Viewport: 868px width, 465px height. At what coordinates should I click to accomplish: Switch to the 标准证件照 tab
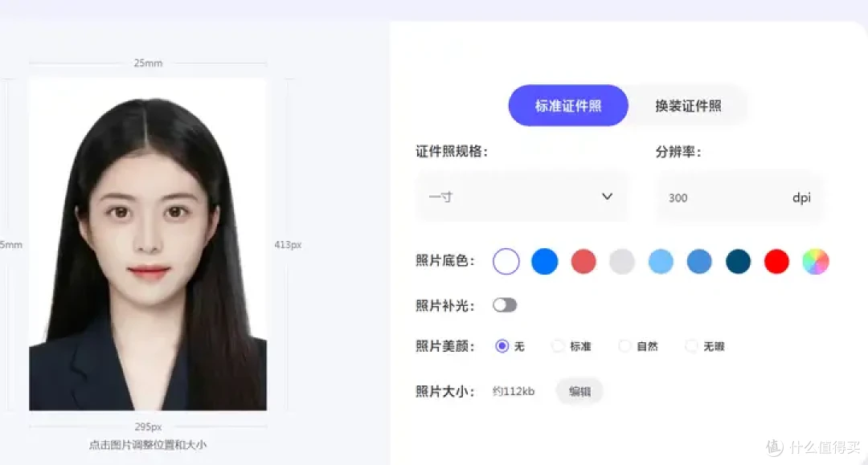pyautogui.click(x=568, y=105)
